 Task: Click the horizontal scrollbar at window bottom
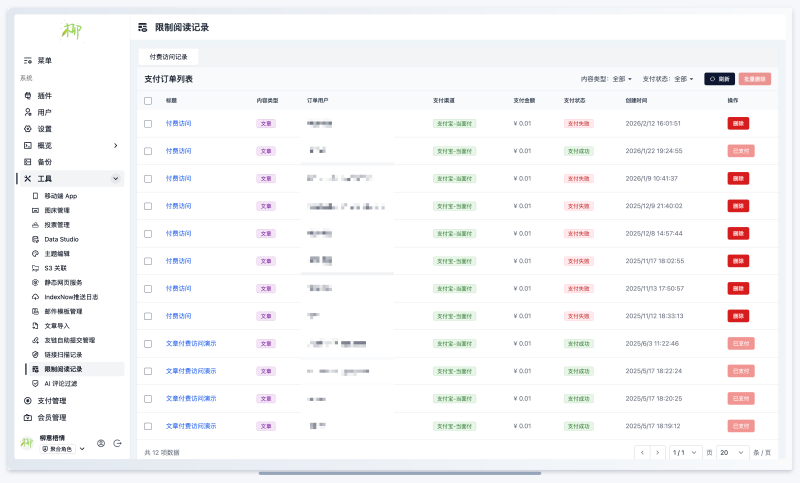pos(400,473)
